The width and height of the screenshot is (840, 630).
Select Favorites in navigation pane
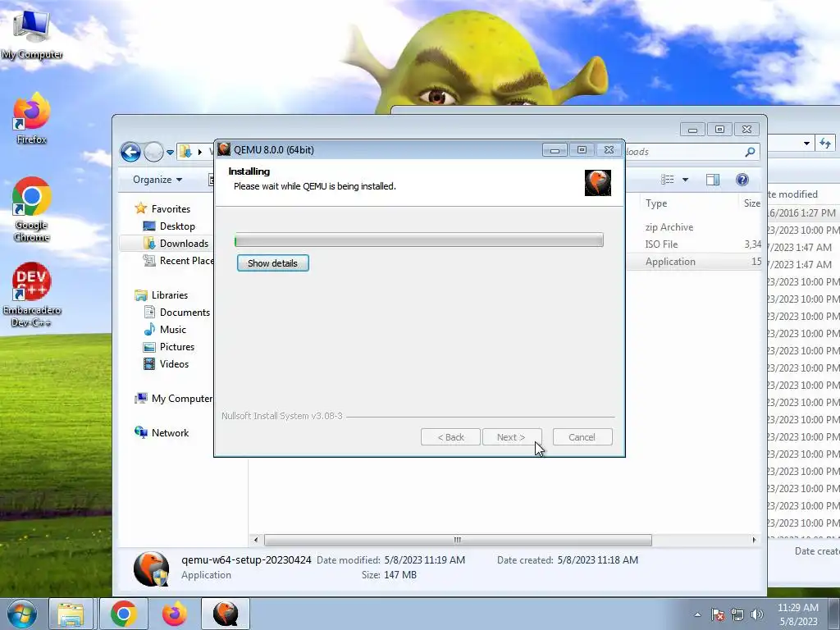[162, 209]
